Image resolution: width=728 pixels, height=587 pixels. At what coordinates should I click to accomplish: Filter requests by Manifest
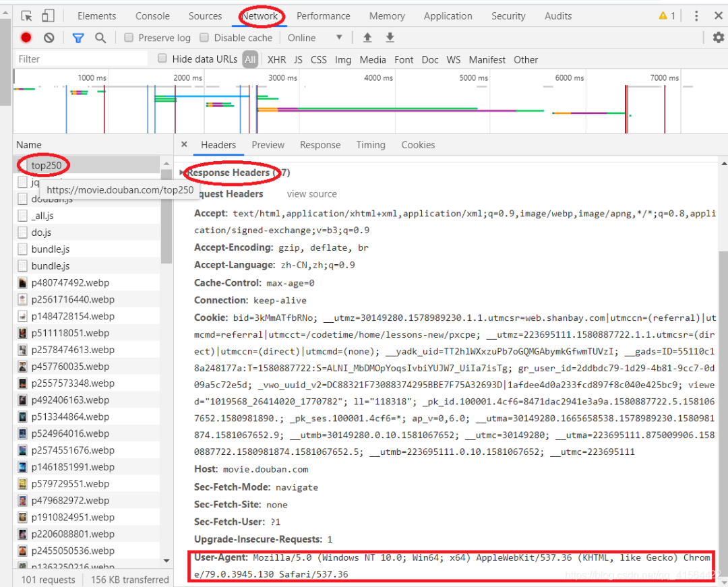[x=487, y=60]
